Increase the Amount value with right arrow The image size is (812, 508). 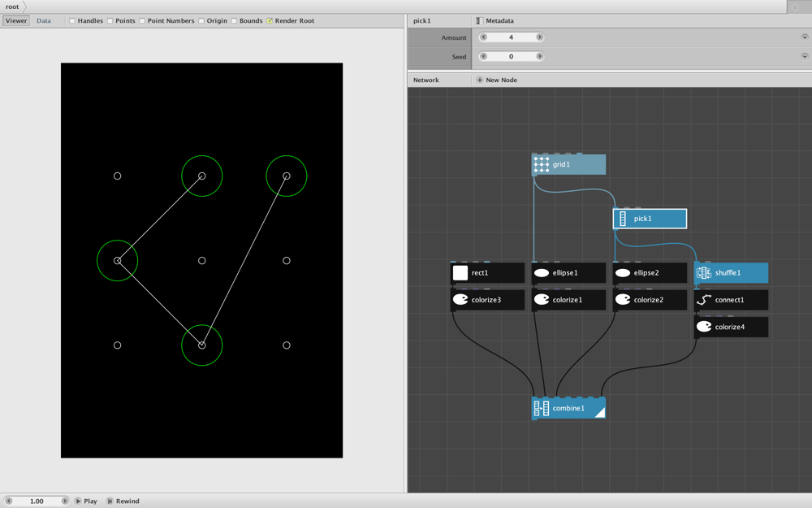pos(540,37)
